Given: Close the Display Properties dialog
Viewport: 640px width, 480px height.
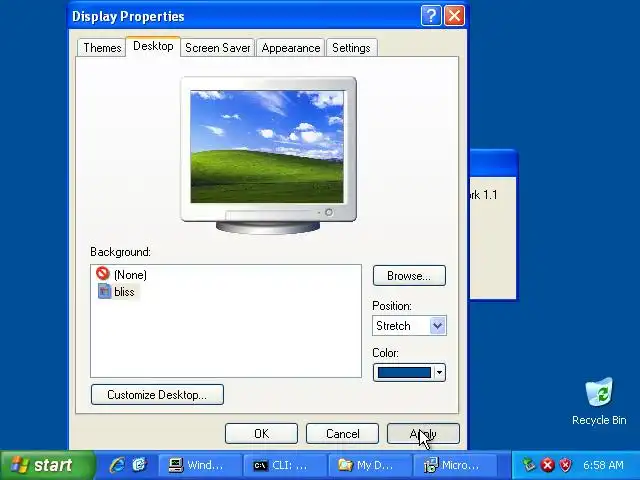Looking at the screenshot, I should coord(454,16).
